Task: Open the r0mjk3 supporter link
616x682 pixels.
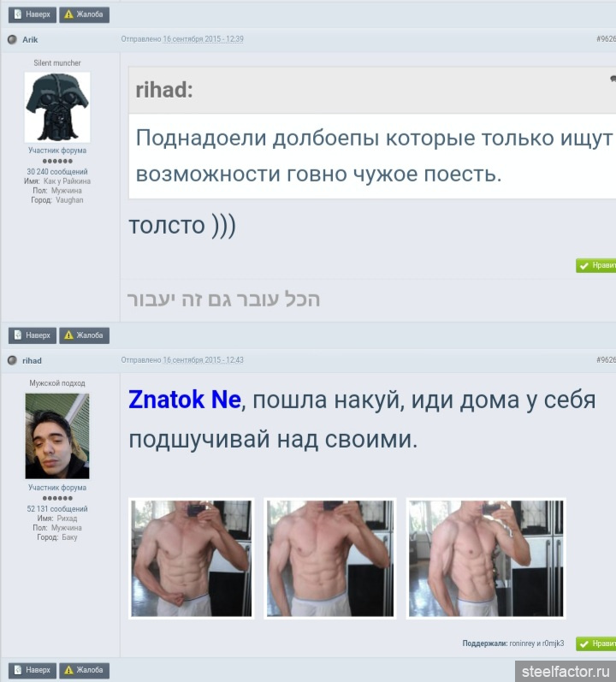Action: pos(553,643)
